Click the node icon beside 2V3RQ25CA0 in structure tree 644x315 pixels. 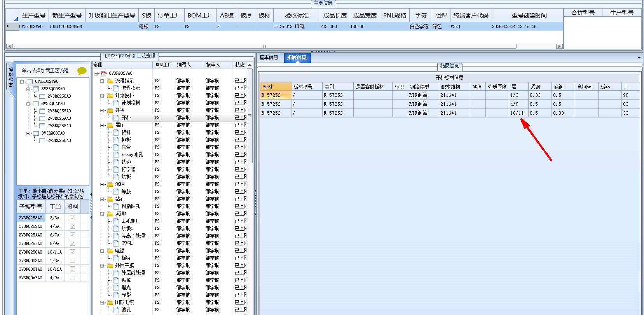pos(42,141)
